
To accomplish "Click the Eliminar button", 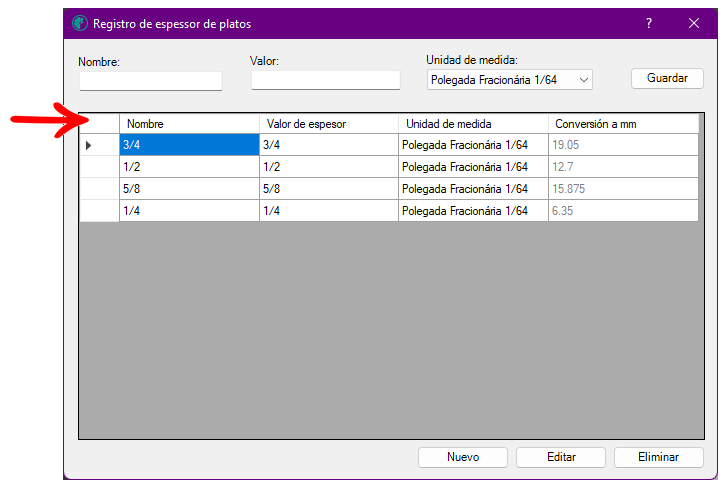I will tap(658, 457).
